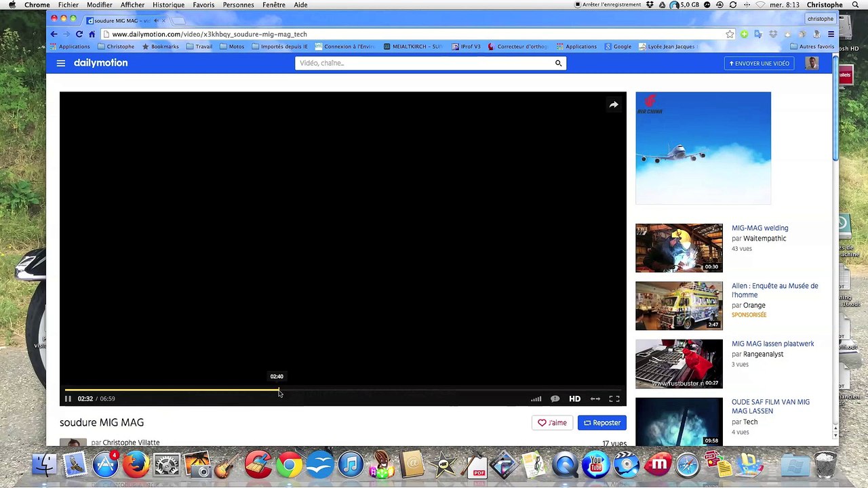The height and width of the screenshot is (488, 868).
Task: Pause the video with the pause button
Action: tap(68, 399)
